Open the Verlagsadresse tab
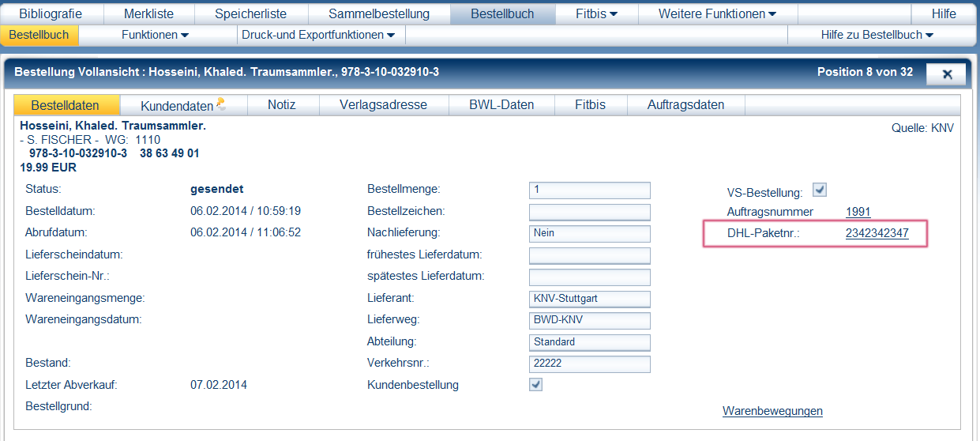 (x=383, y=104)
